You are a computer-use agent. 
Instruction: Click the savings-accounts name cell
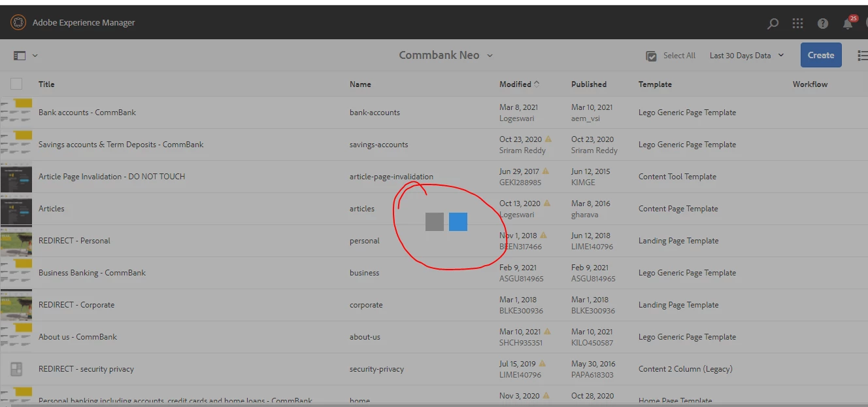378,145
